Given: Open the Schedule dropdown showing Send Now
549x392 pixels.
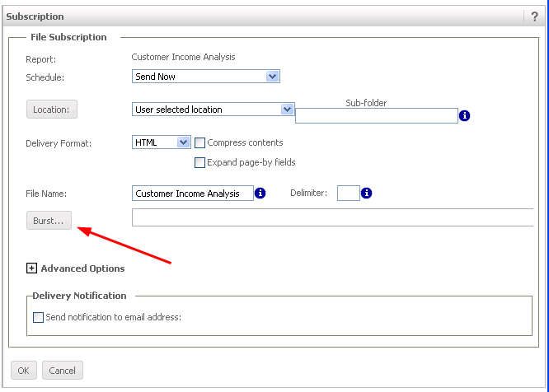Looking at the screenshot, I should (x=206, y=76).
